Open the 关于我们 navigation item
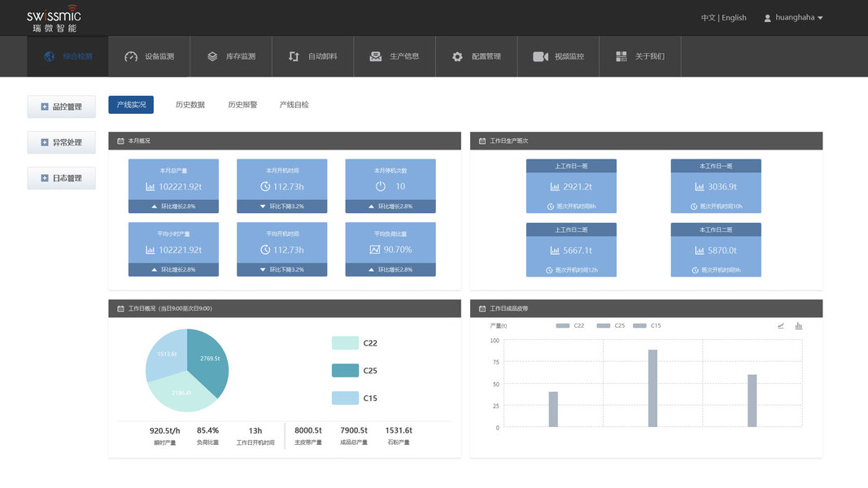This screenshot has height=488, width=868. (x=640, y=56)
